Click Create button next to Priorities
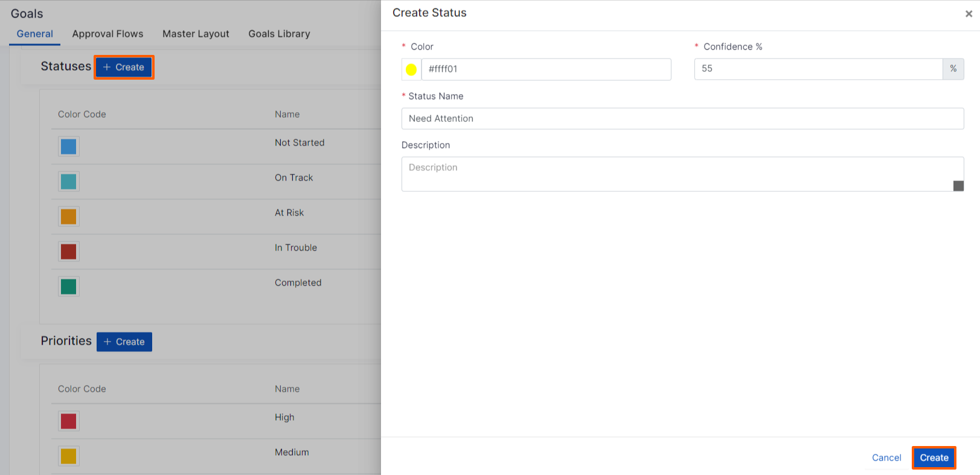 124,342
